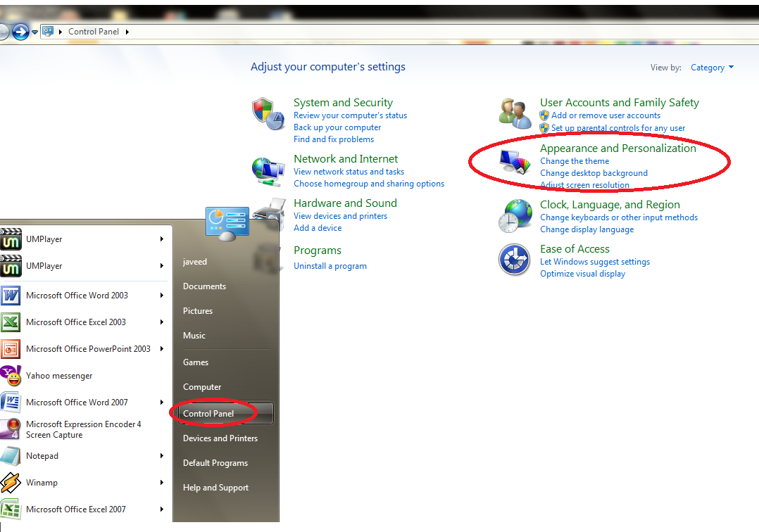
Task: Click Change display language link
Action: [586, 229]
